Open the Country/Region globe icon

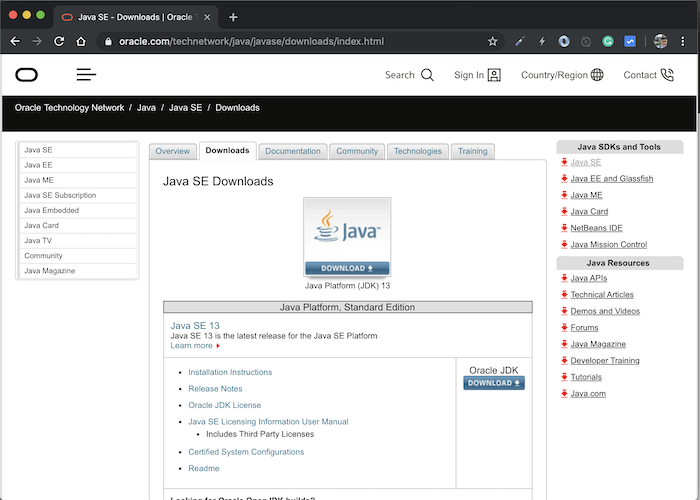click(597, 75)
